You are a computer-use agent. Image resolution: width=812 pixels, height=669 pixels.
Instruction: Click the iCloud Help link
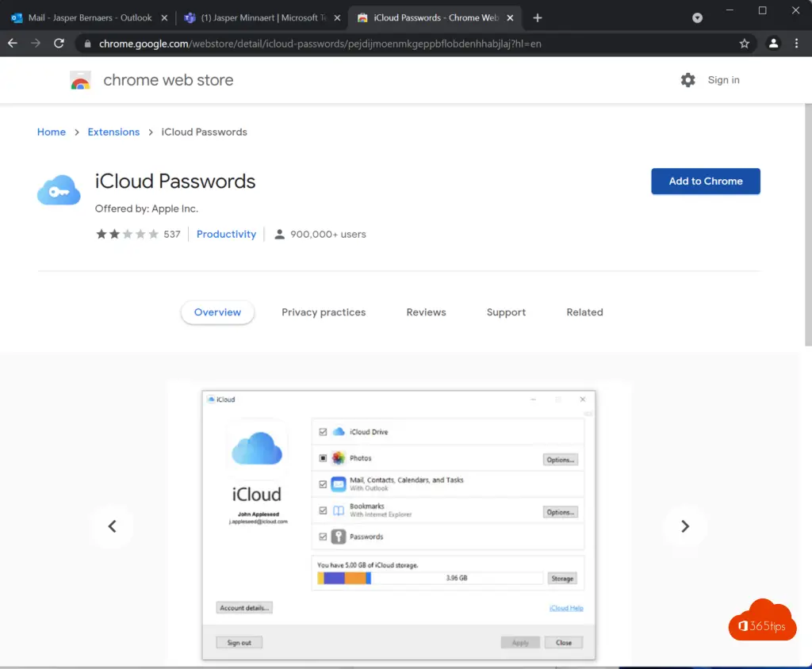coord(566,608)
